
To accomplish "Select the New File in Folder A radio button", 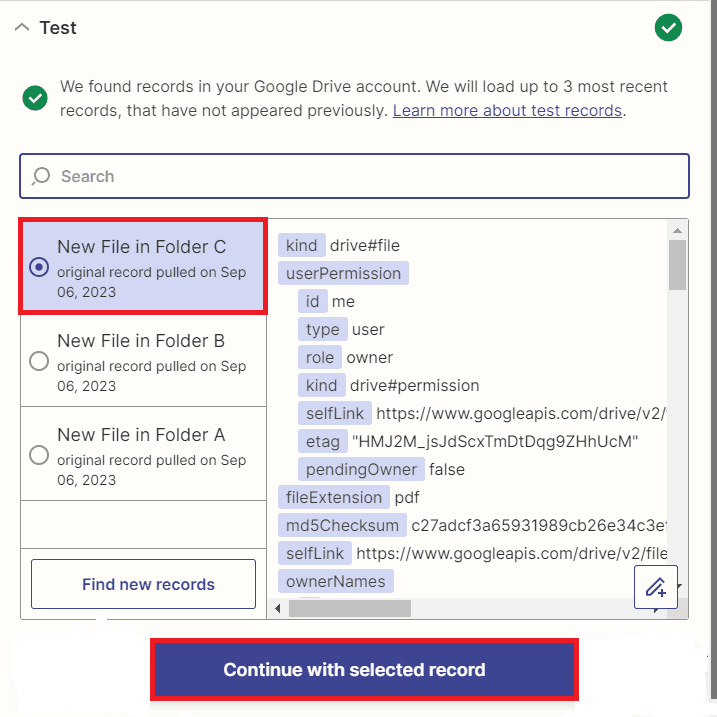I will pyautogui.click(x=39, y=455).
